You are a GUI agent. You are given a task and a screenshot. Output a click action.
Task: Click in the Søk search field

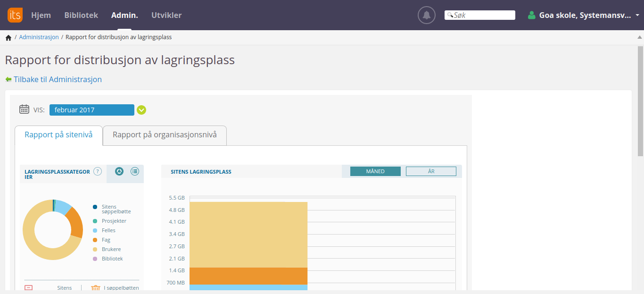click(x=480, y=15)
